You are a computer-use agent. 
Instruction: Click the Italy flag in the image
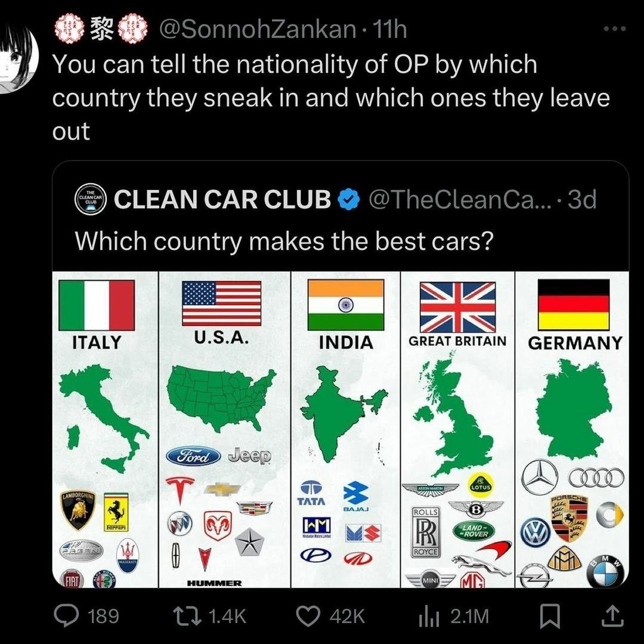point(97,305)
